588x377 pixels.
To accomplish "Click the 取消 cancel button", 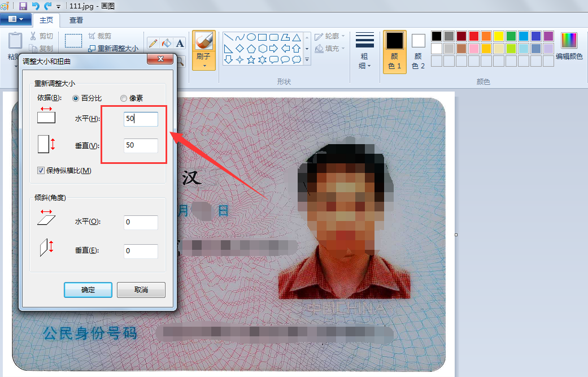I will 141,290.
